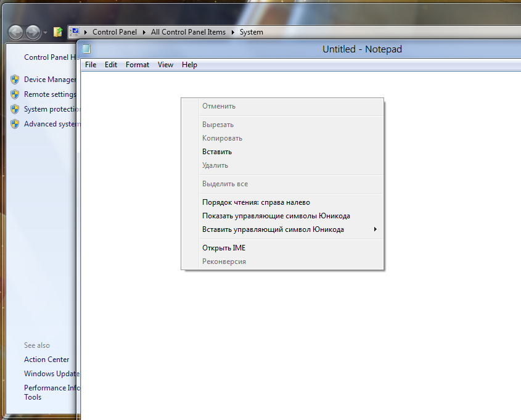Image resolution: width=521 pixels, height=420 pixels.
Task: Open the Help menu in Notepad
Action: tap(189, 65)
